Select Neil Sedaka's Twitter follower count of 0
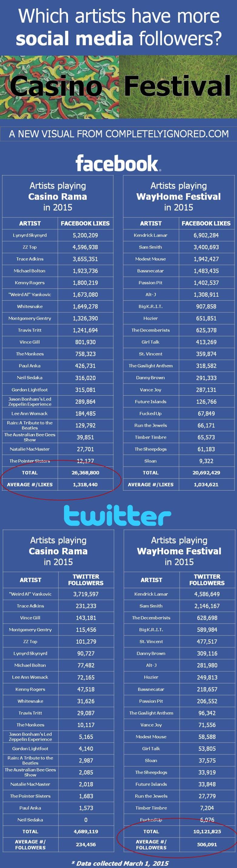 coord(86,820)
